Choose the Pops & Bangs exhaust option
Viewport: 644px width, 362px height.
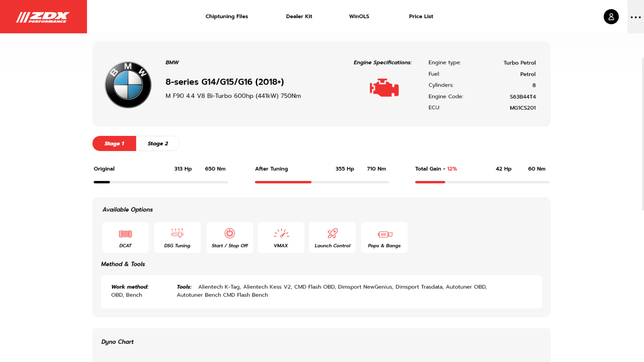384,238
